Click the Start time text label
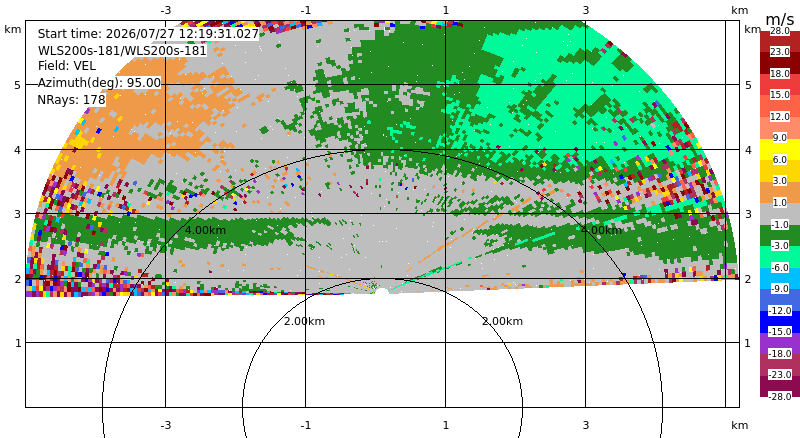 point(148,34)
